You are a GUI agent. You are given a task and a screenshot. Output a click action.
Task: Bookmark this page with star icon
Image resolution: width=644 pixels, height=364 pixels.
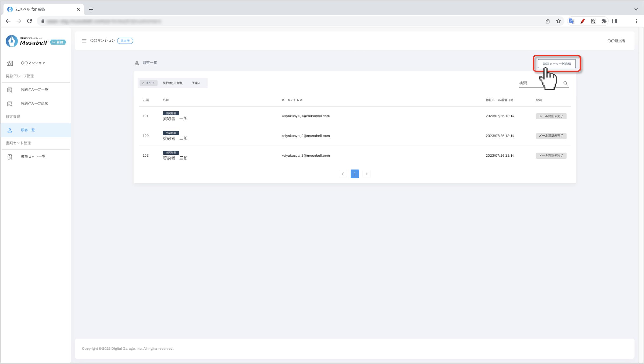point(558,21)
